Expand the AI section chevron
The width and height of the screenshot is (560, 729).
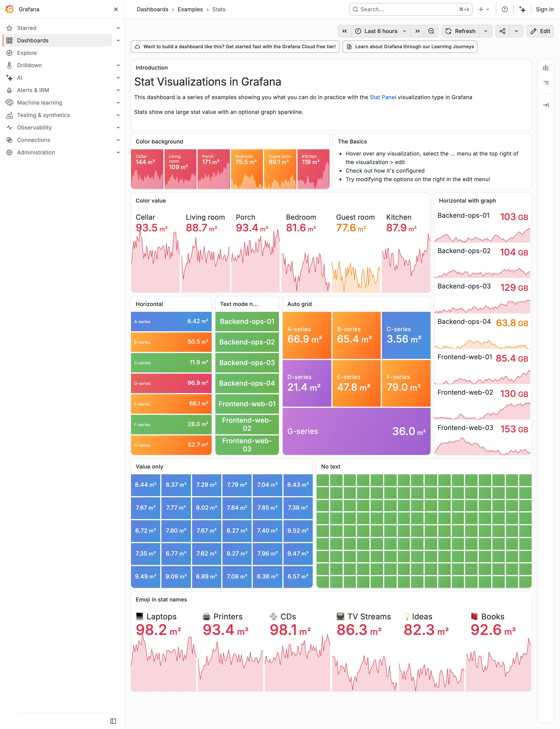(x=118, y=78)
